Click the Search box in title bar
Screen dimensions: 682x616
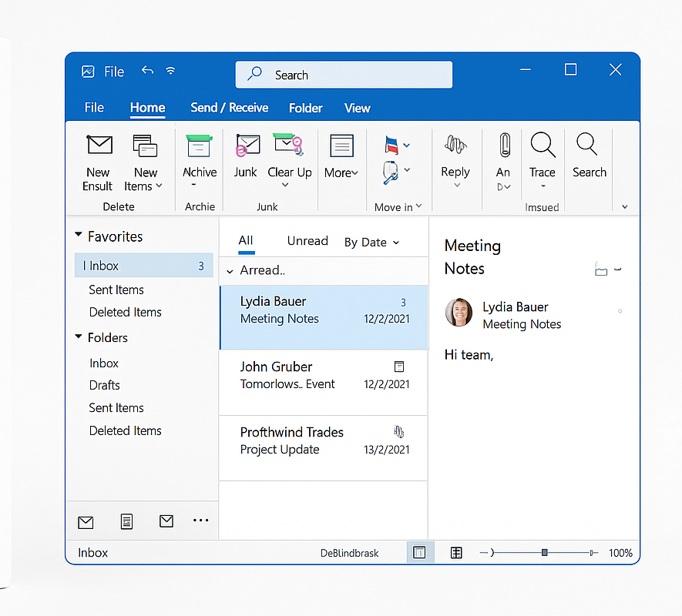click(344, 75)
